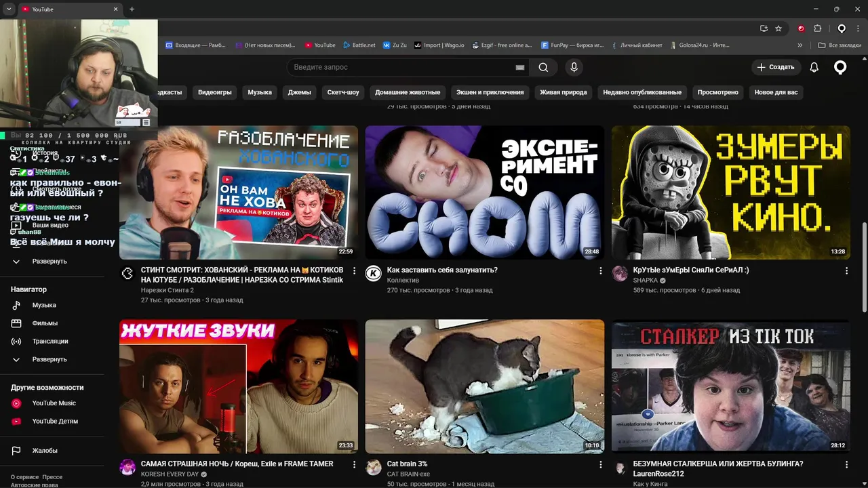Open options menu for САМАЯ СТРАШНАЯ НОЧЬ video

pyautogui.click(x=354, y=464)
